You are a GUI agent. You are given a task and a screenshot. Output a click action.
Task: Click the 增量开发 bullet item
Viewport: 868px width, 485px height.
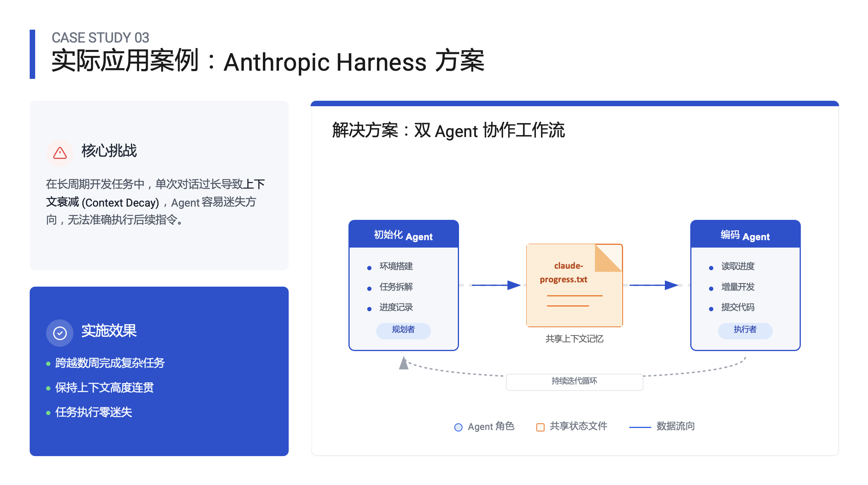click(738, 287)
